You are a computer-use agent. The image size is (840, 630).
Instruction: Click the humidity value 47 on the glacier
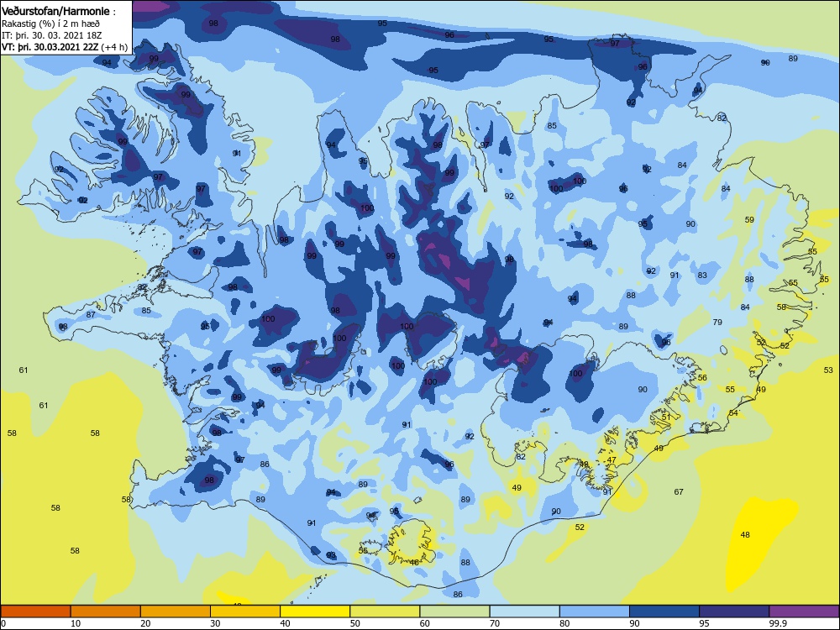click(612, 459)
